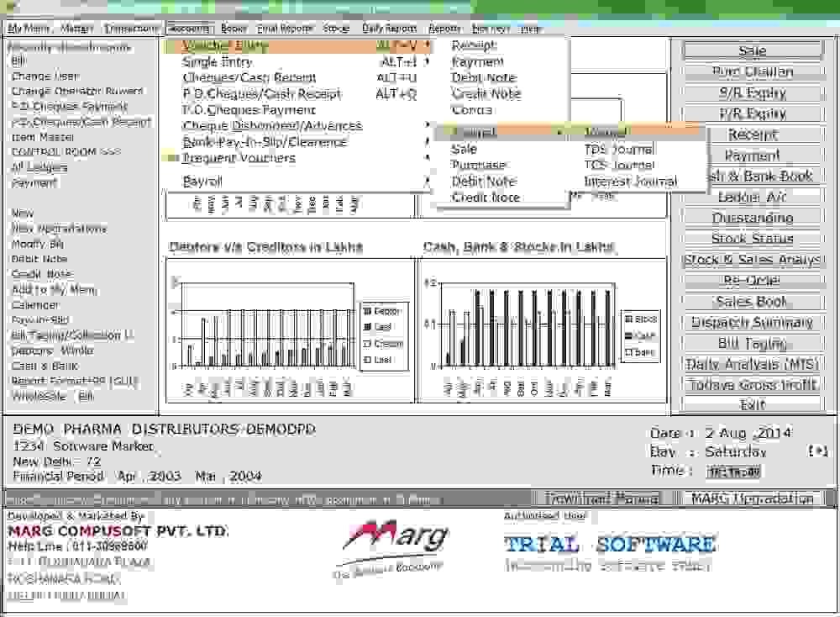The height and width of the screenshot is (617, 840).
Task: Open the Books menu
Action: (234, 28)
